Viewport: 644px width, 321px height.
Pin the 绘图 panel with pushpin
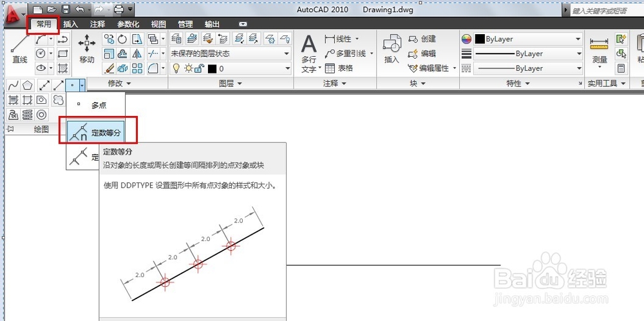coord(11,130)
